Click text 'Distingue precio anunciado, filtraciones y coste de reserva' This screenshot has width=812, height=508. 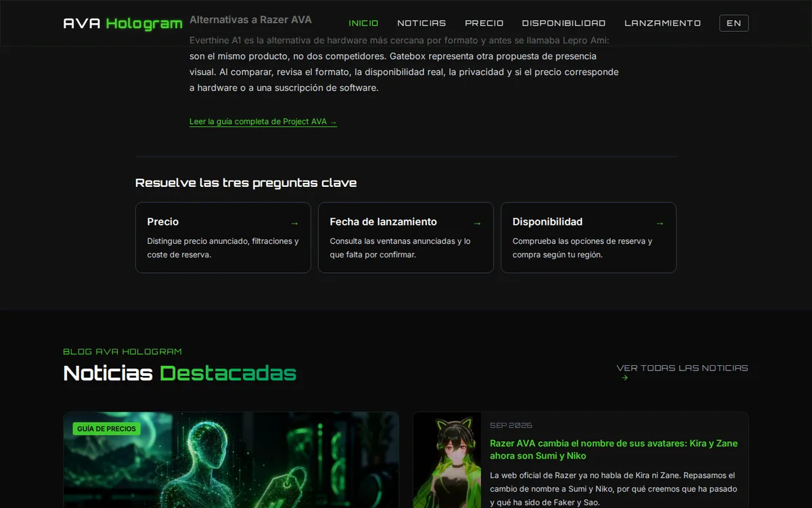point(223,248)
